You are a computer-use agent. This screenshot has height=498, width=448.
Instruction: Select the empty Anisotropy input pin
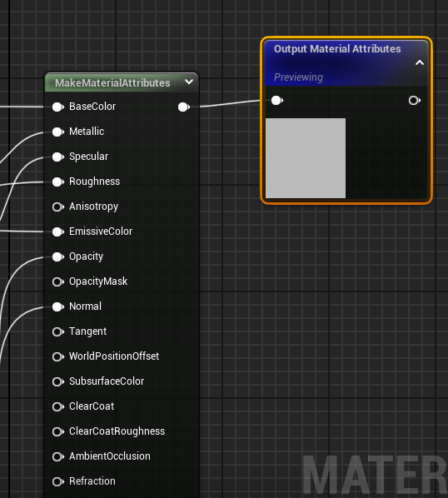[58, 207]
